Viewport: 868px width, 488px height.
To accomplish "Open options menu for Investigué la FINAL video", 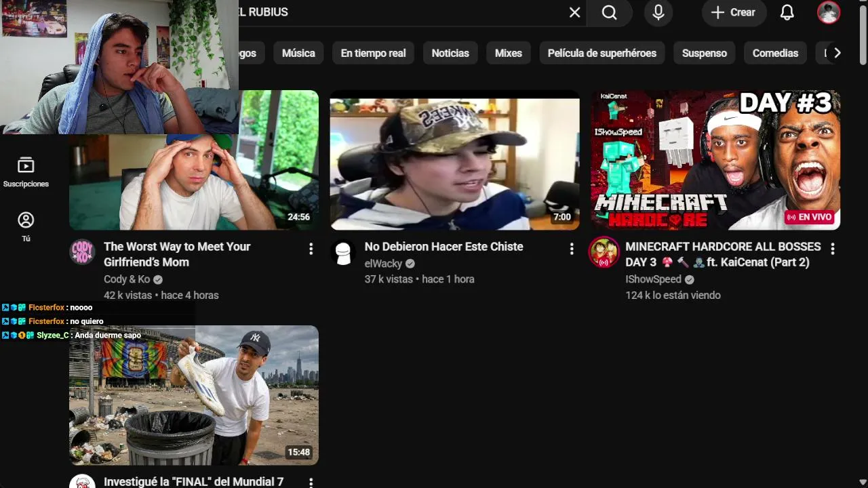I will coord(311,482).
